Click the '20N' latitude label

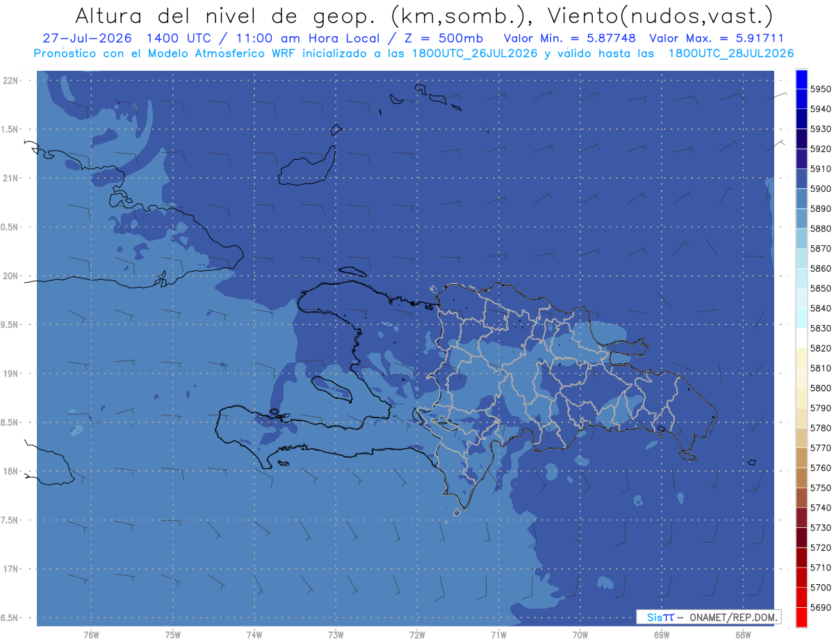coord(10,276)
